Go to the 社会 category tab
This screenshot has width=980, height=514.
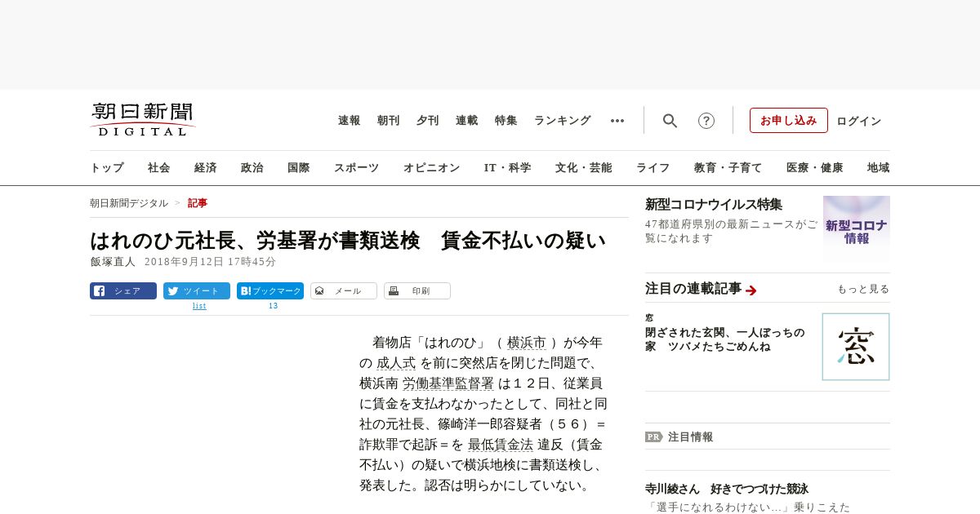pyautogui.click(x=159, y=168)
